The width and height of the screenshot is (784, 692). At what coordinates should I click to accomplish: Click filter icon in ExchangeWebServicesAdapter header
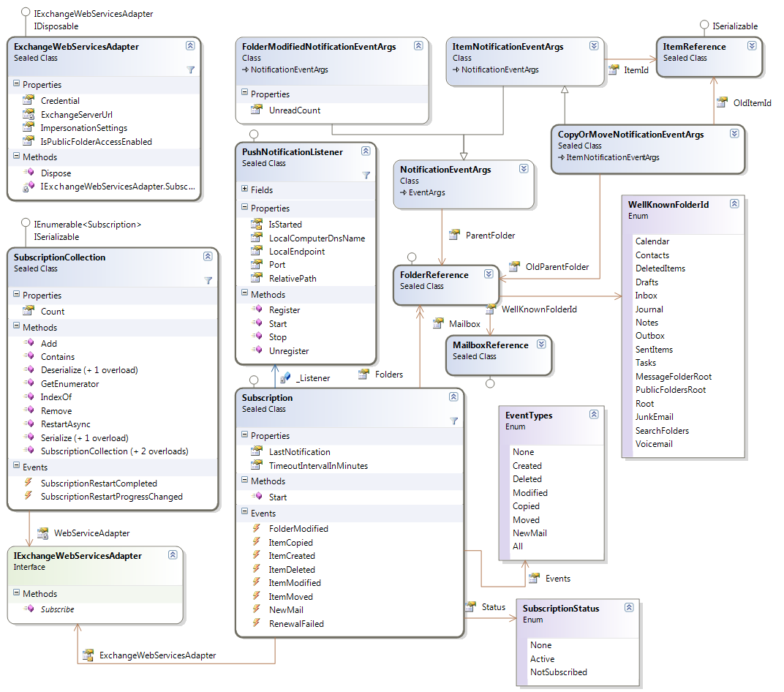[190, 70]
